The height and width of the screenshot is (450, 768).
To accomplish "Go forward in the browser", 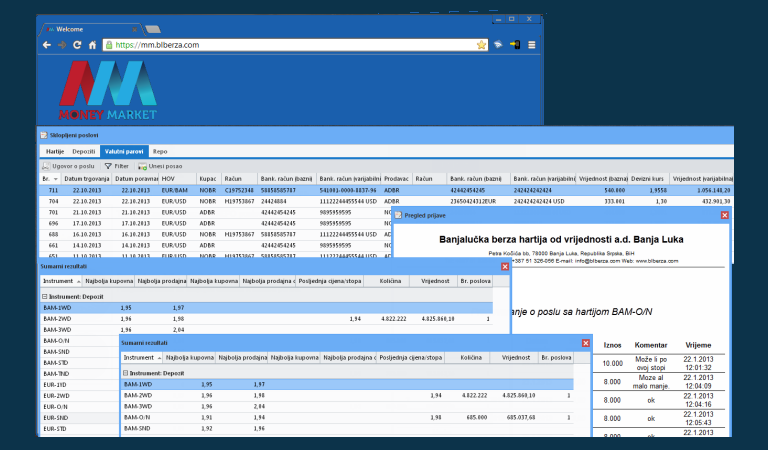I will point(62,45).
